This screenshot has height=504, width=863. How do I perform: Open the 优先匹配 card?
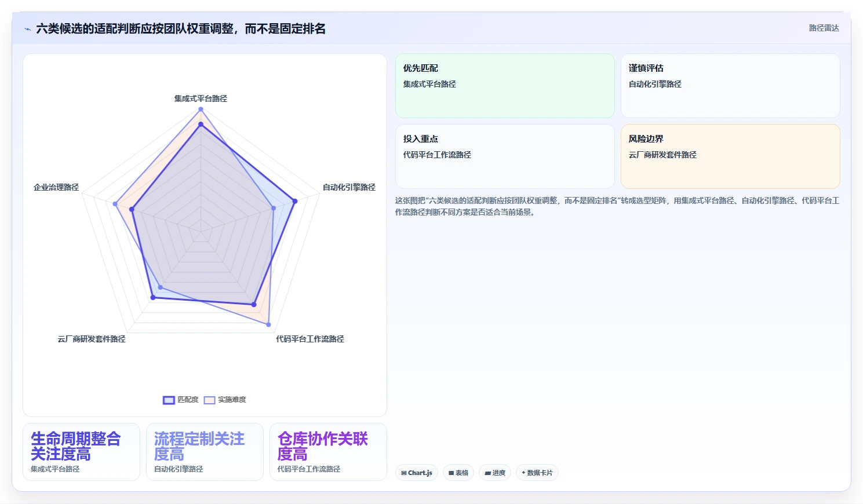tap(505, 86)
